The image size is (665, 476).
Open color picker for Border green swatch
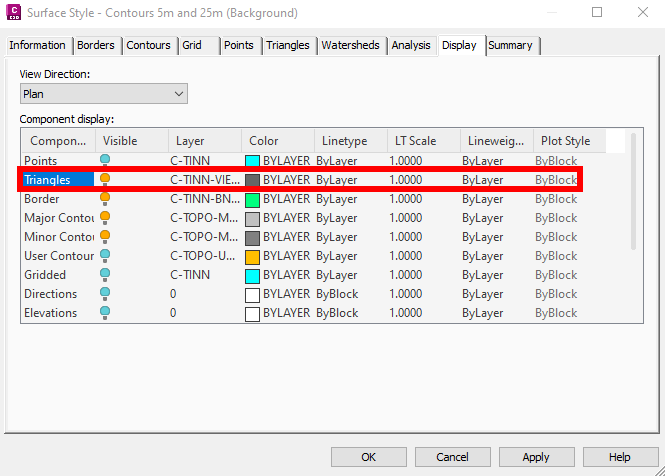click(252, 200)
